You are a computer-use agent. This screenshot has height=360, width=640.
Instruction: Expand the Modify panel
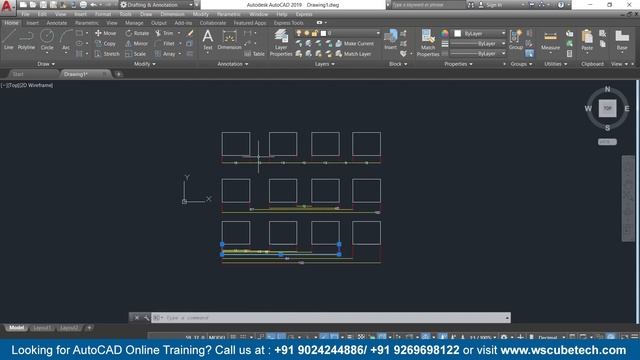click(x=144, y=64)
